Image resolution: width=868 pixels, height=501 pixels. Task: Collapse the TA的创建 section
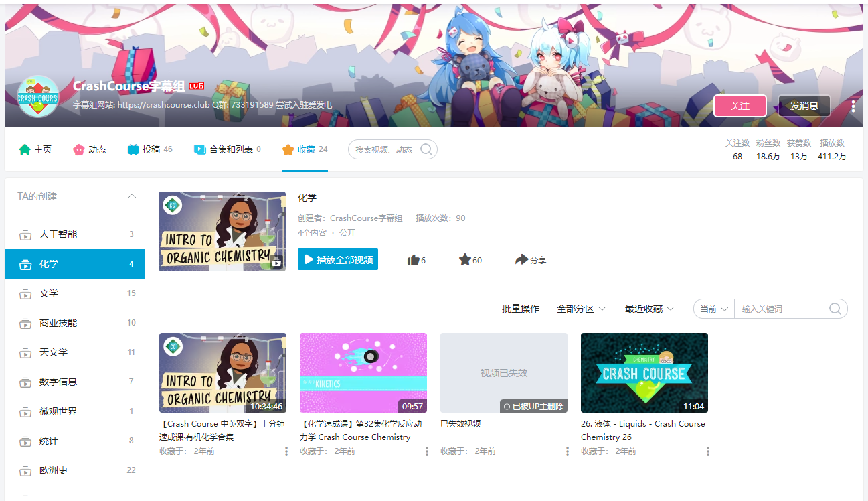(132, 196)
